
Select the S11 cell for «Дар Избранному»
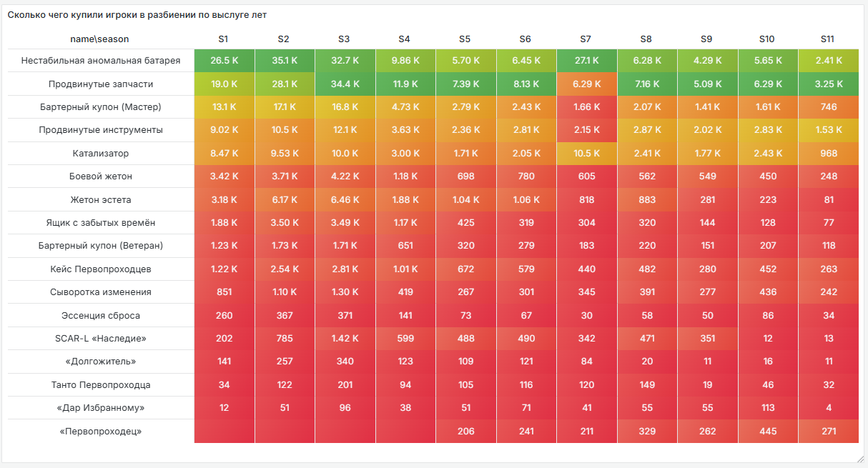coord(827,408)
